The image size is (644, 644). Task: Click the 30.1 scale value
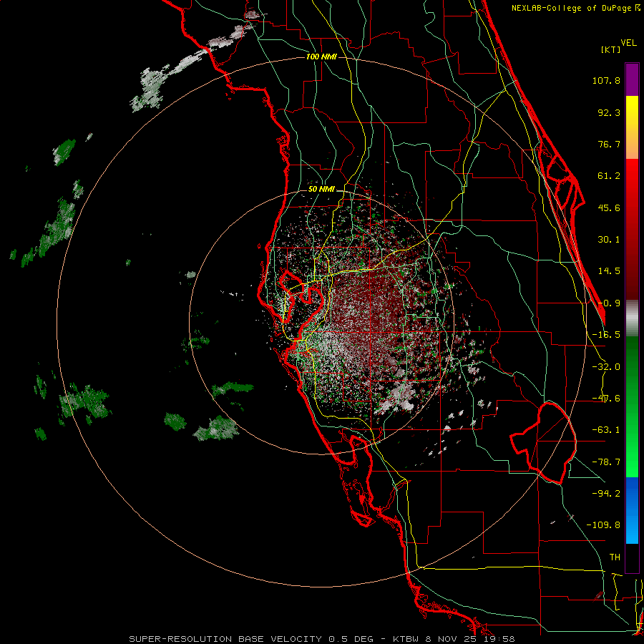pyautogui.click(x=609, y=240)
